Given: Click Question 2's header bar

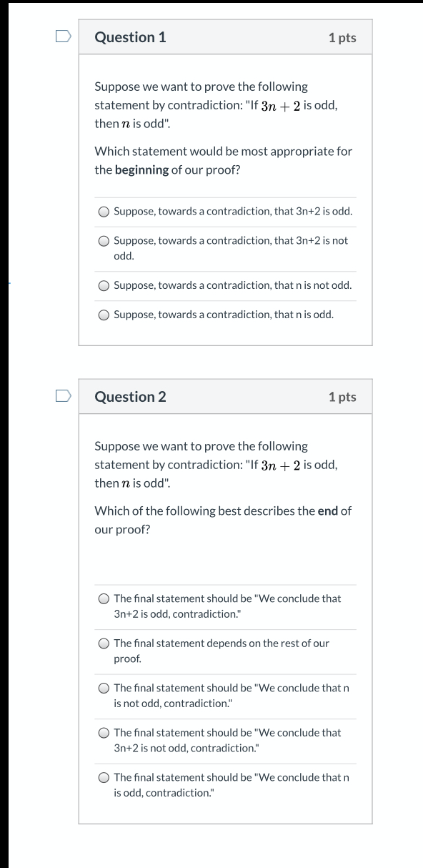Looking at the screenshot, I should (x=226, y=397).
